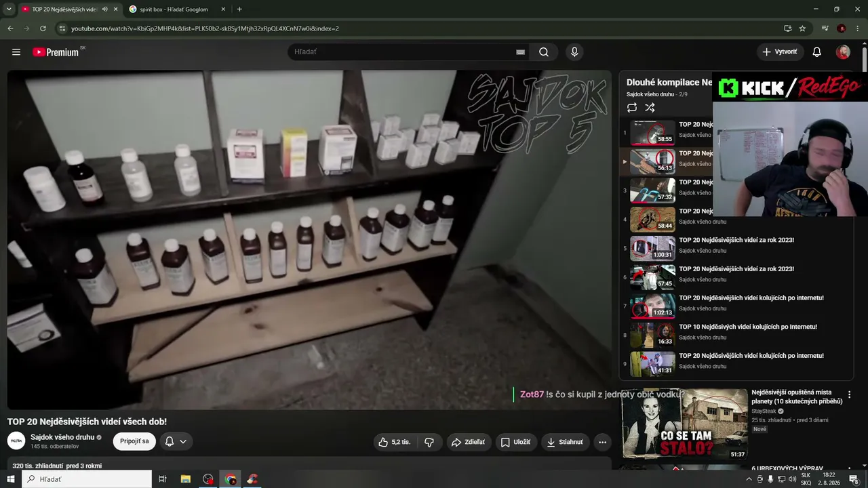This screenshot has width=868, height=488.
Task: Open the 58:44 playlist thumbnail
Action: (652, 220)
